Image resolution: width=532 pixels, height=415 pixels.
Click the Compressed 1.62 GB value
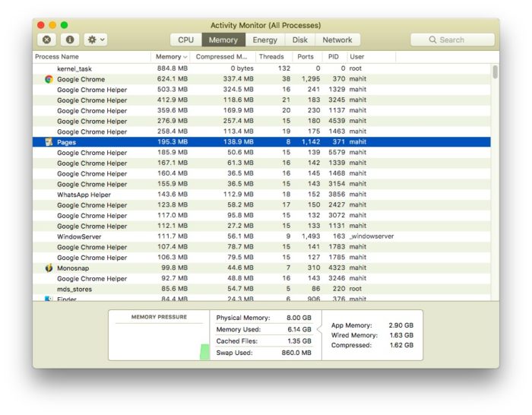[x=401, y=345]
